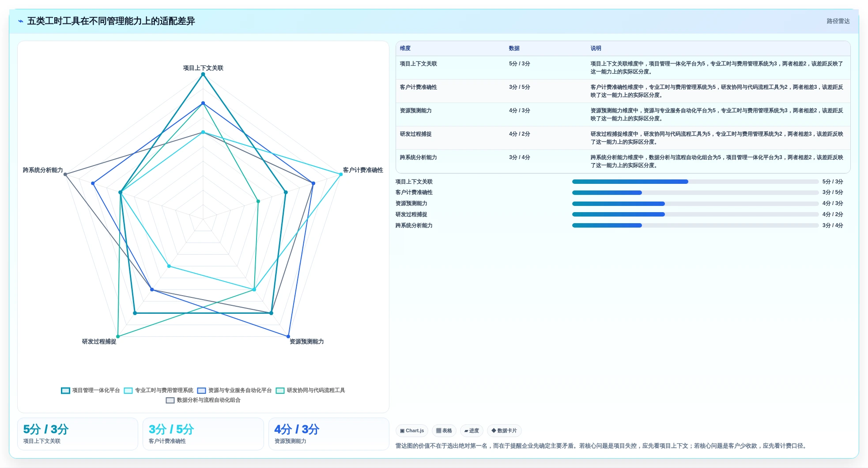
Task: Click the 研发过程捕捉 progress bar
Action: coord(695,214)
